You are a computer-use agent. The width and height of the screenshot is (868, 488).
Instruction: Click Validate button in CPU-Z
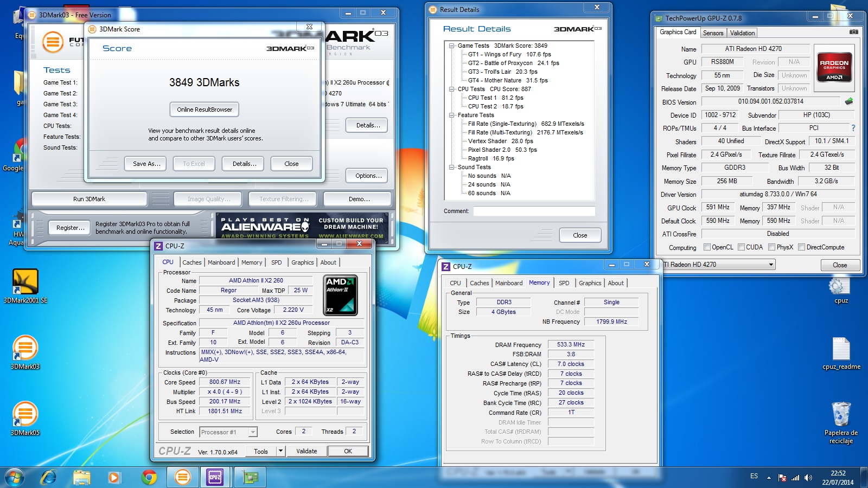point(307,451)
